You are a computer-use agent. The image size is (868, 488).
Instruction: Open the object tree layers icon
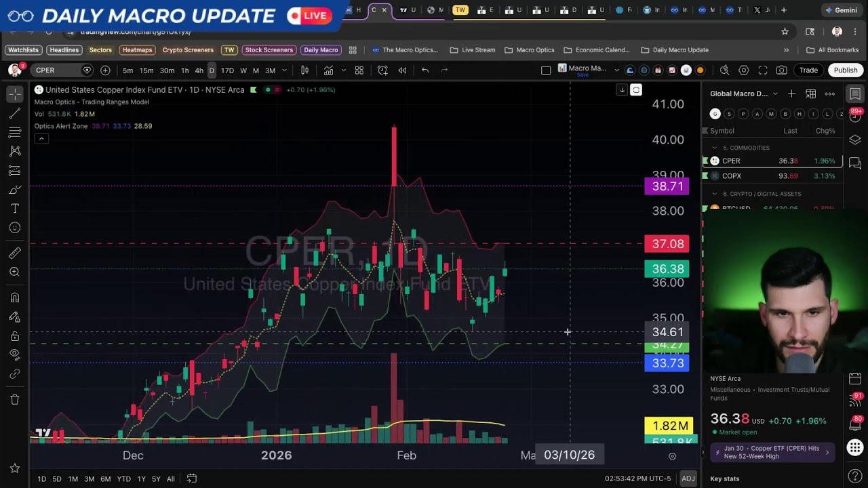pos(855,140)
